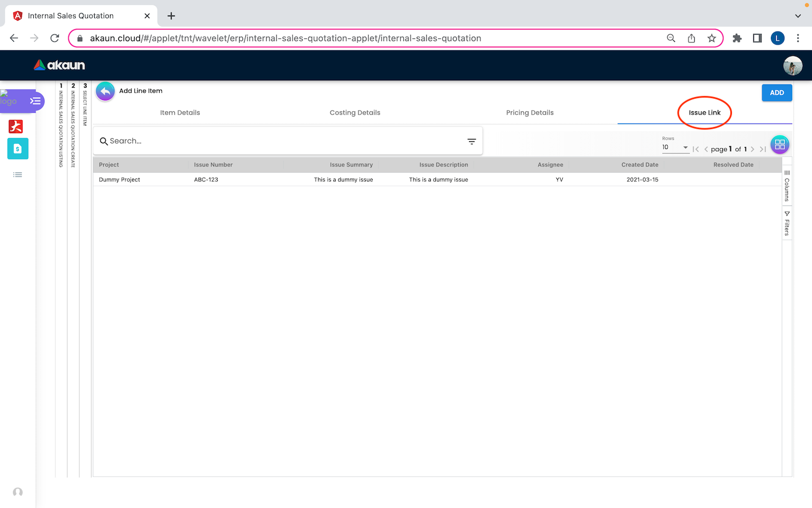
Task: Open the search filter options icon
Action: coord(471,141)
